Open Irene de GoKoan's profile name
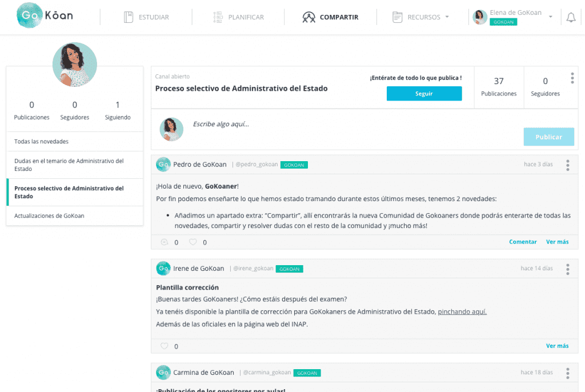Image resolution: width=585 pixels, height=392 pixels. (x=198, y=269)
